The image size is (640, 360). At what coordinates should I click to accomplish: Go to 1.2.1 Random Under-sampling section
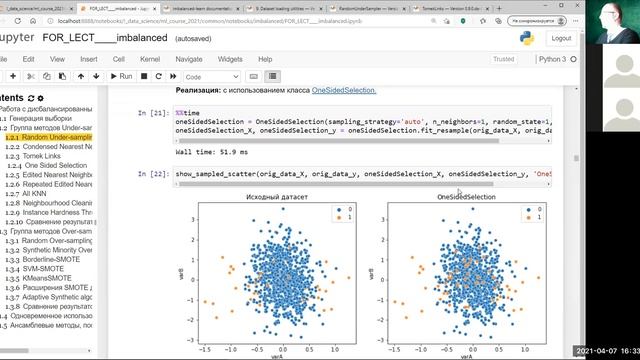(49, 137)
